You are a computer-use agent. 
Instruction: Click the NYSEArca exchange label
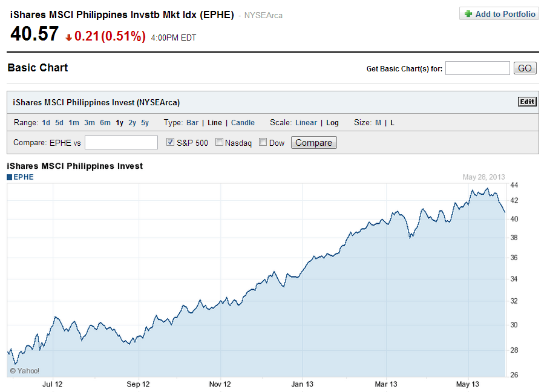[263, 15]
